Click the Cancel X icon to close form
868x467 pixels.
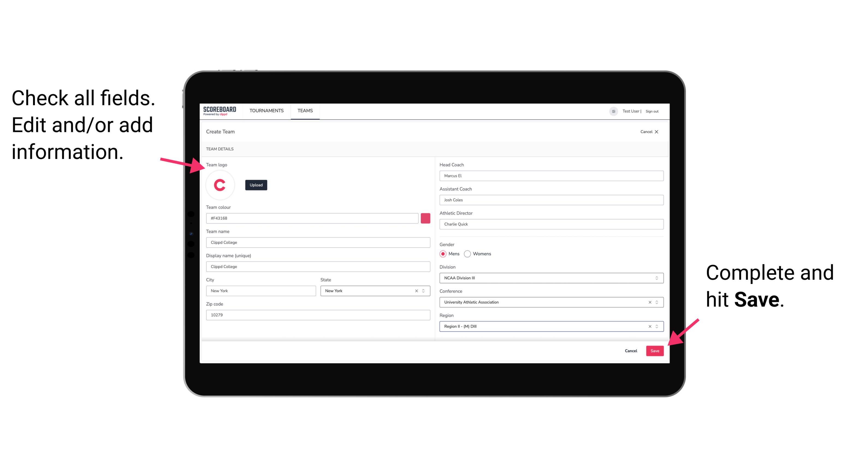click(x=660, y=132)
